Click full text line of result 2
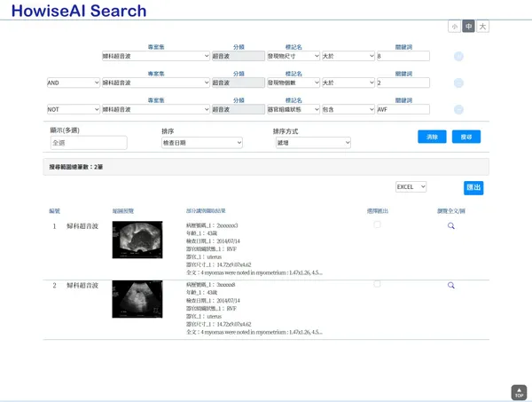532x402 pixels. click(254, 332)
